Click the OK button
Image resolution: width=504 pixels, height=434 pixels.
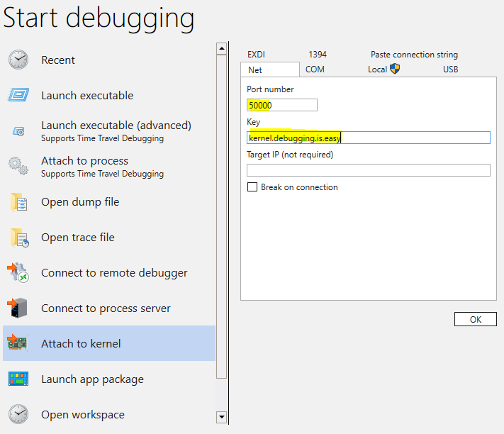tap(476, 319)
